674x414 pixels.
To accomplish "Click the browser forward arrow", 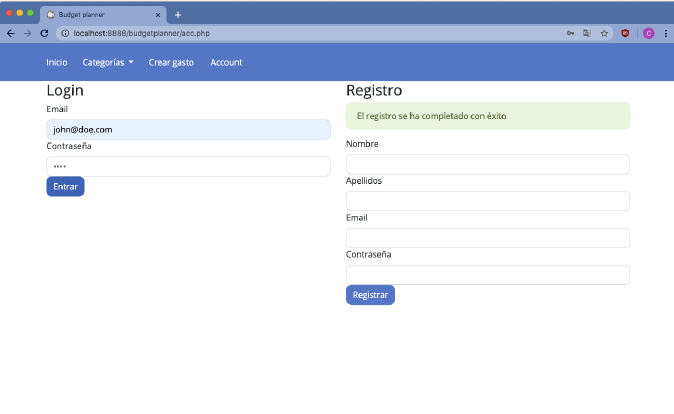I will (27, 33).
